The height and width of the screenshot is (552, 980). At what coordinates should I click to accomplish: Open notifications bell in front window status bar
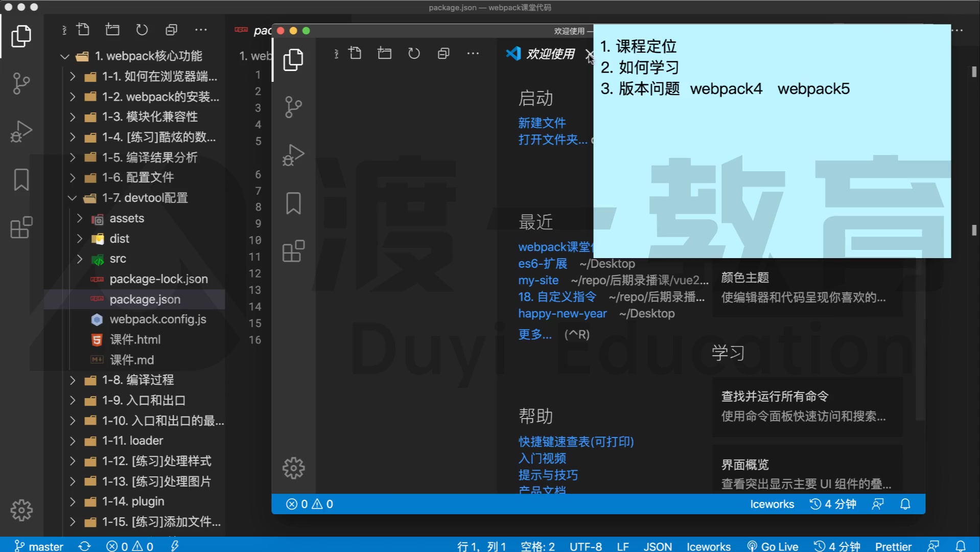pos(905,504)
